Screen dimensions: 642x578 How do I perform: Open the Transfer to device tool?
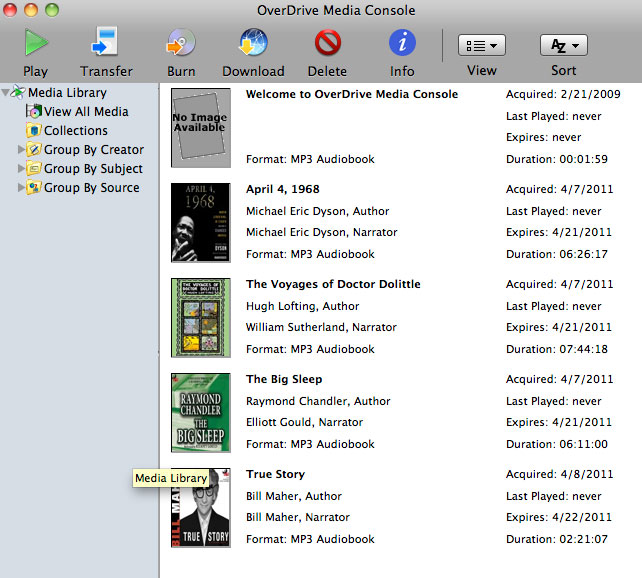[105, 41]
